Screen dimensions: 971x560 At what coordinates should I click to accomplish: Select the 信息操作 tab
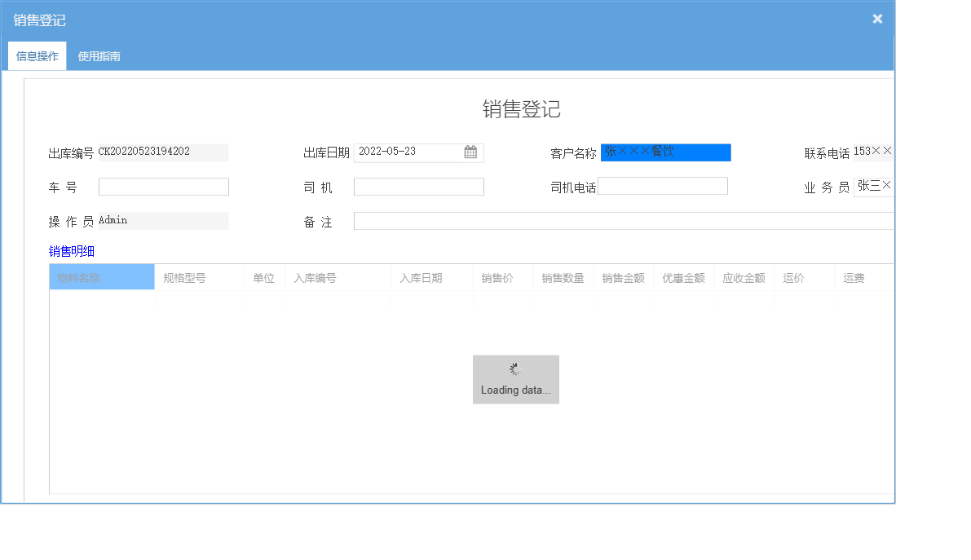(x=37, y=56)
